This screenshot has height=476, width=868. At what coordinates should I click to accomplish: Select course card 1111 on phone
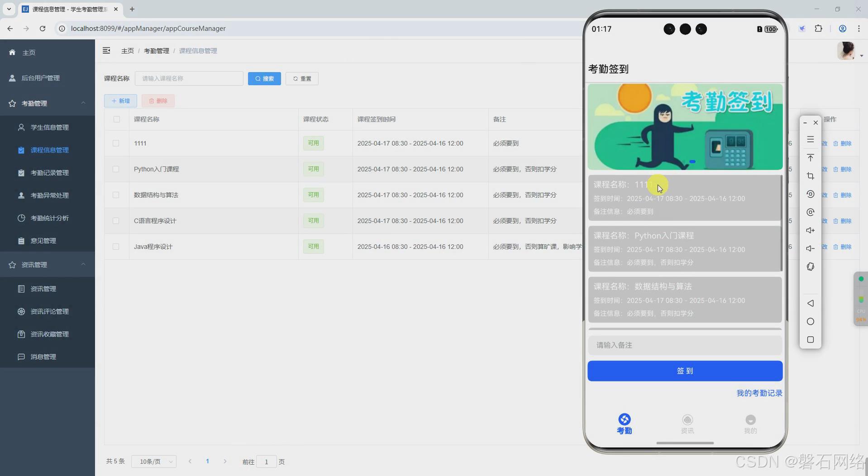(685, 198)
